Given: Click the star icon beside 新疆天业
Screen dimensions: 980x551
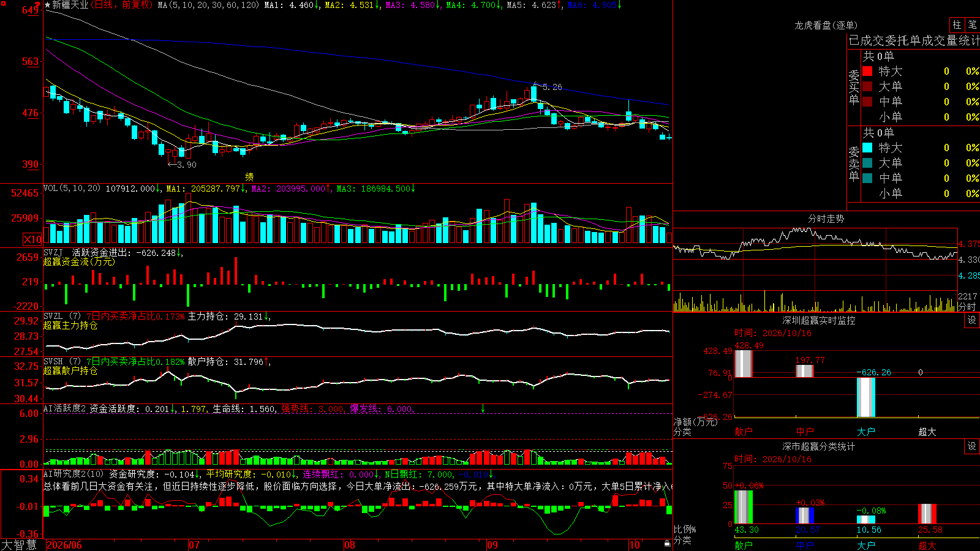Looking at the screenshot, I should [x=48, y=5].
